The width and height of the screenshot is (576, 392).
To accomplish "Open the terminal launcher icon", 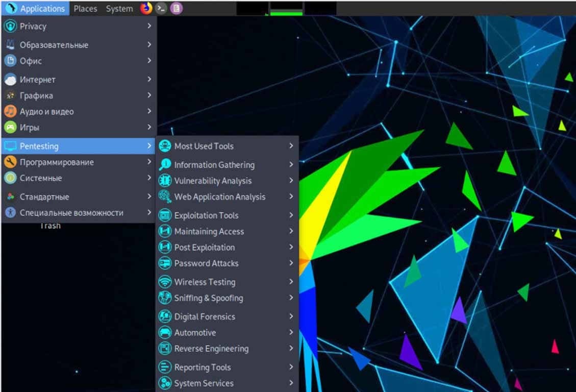I will (161, 8).
